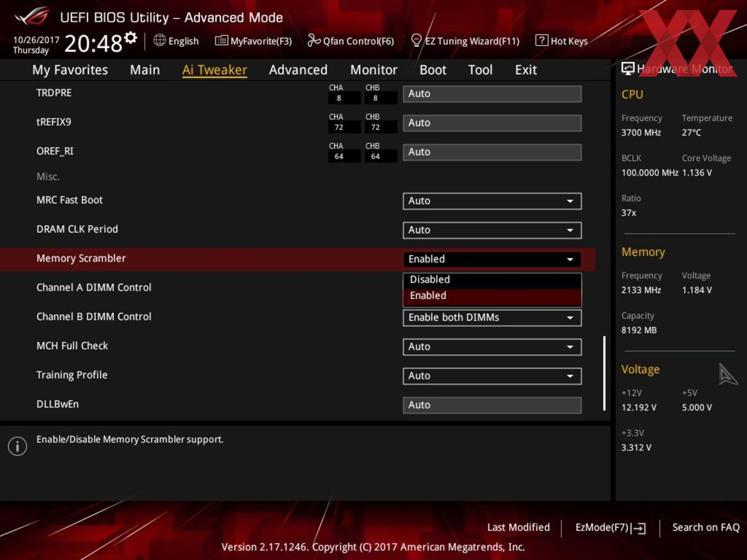Click the info icon beside help text
Image resolution: width=747 pixels, height=560 pixels.
(x=18, y=446)
